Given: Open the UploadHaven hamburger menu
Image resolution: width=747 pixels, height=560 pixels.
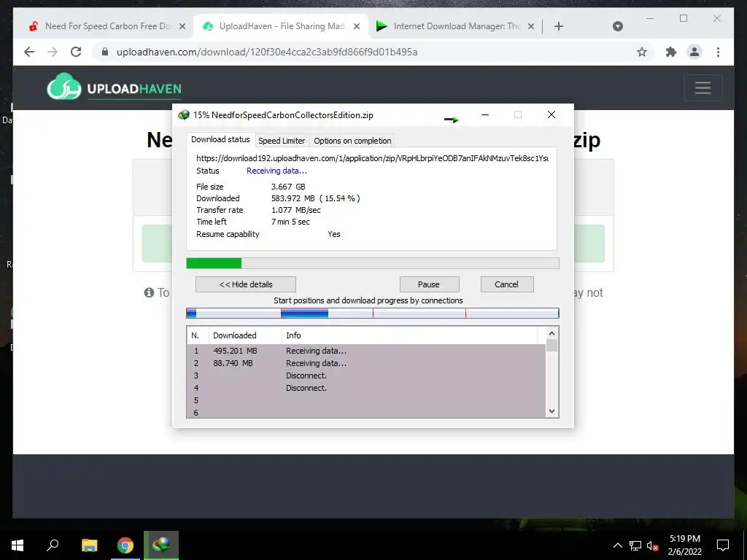Looking at the screenshot, I should coord(703,87).
